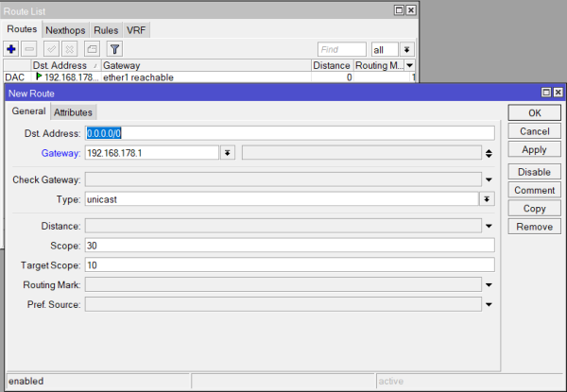The height and width of the screenshot is (392, 567).
Task: Click the X disable route icon
Action: tap(71, 48)
